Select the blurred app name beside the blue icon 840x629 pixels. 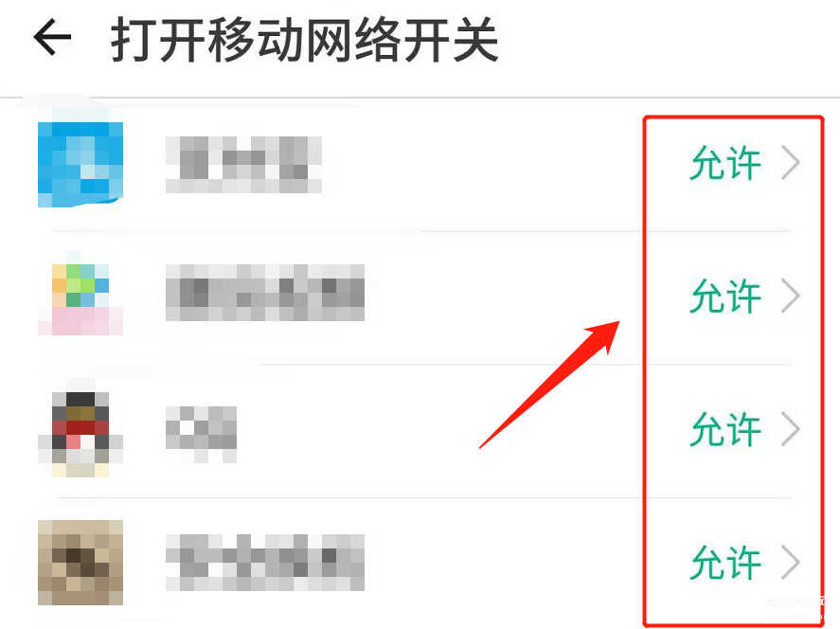(243, 165)
